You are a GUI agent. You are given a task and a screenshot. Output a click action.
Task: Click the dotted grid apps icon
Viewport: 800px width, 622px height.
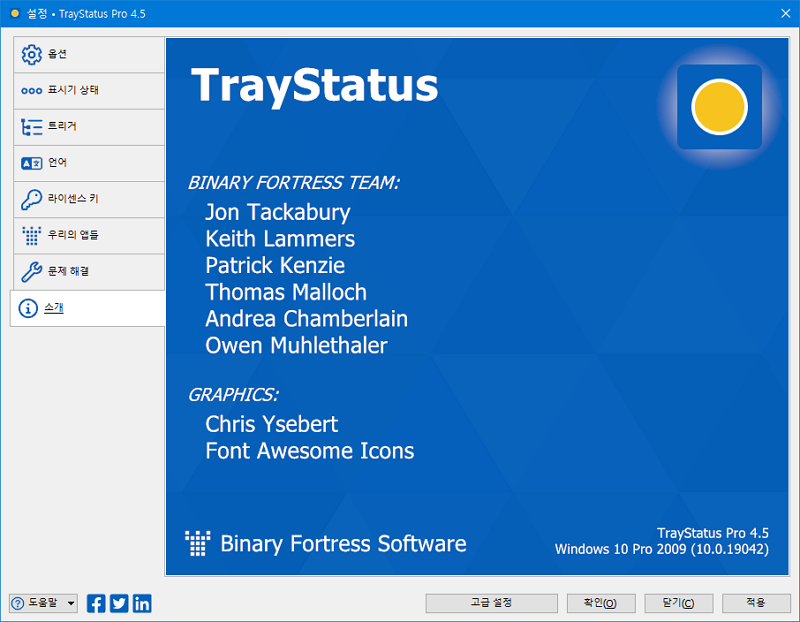pos(32,236)
